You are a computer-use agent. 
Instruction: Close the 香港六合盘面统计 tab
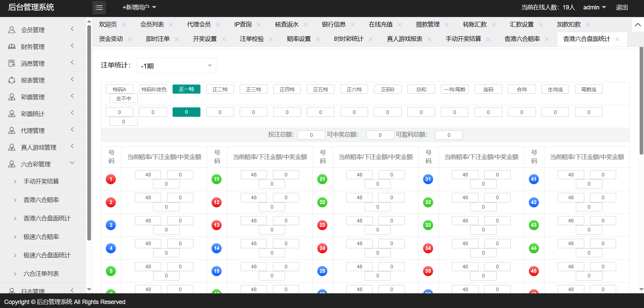[x=617, y=39]
